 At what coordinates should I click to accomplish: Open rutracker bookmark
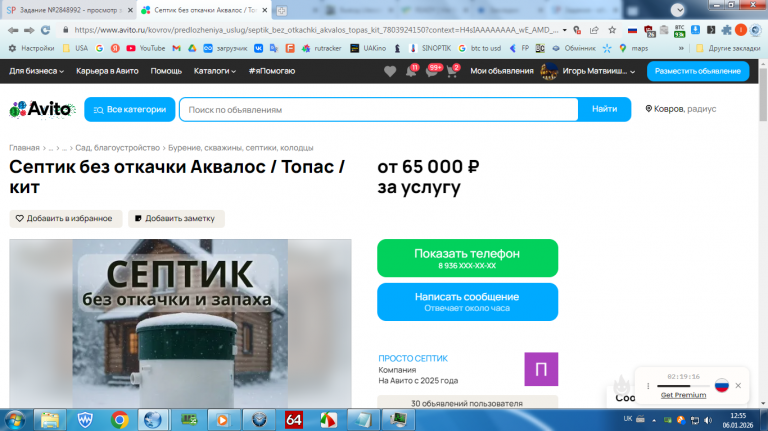coord(322,48)
